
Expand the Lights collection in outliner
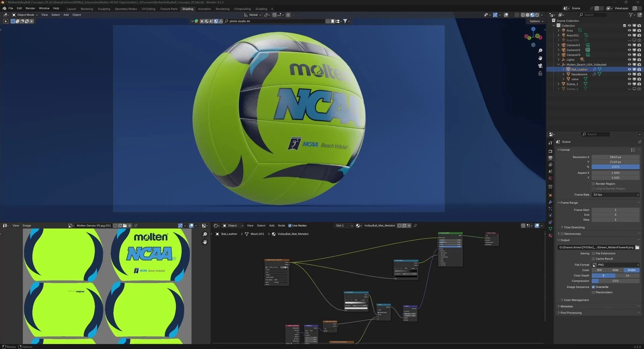(558, 60)
